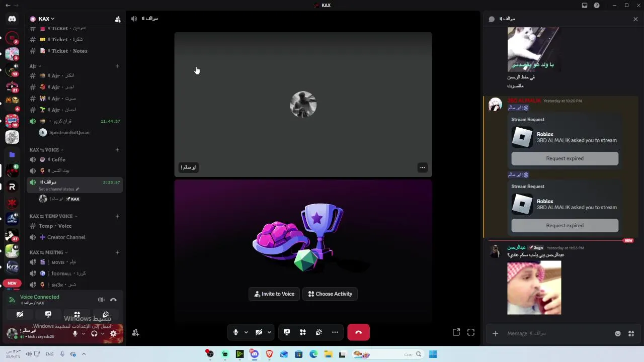Enter full screen call view
The width and height of the screenshot is (644, 362).
coord(471,332)
